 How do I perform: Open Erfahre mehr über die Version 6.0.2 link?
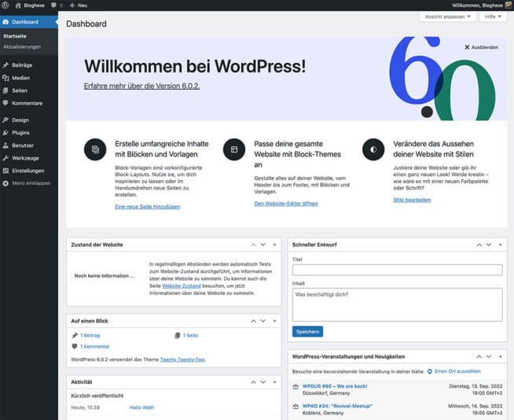point(142,86)
